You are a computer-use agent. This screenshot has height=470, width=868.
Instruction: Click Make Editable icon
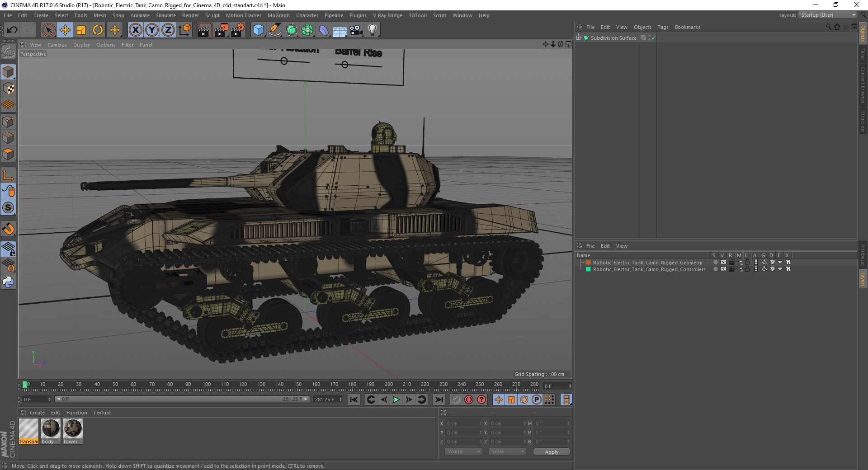coord(8,52)
